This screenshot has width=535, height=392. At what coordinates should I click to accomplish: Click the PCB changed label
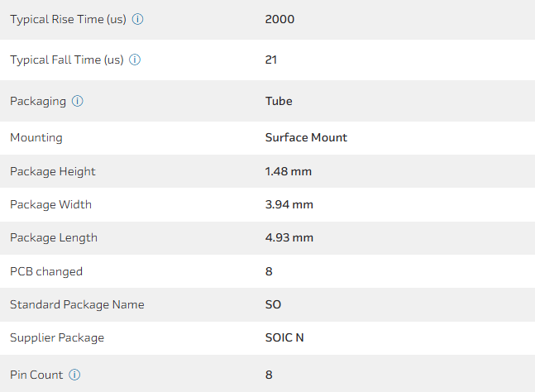coord(46,271)
